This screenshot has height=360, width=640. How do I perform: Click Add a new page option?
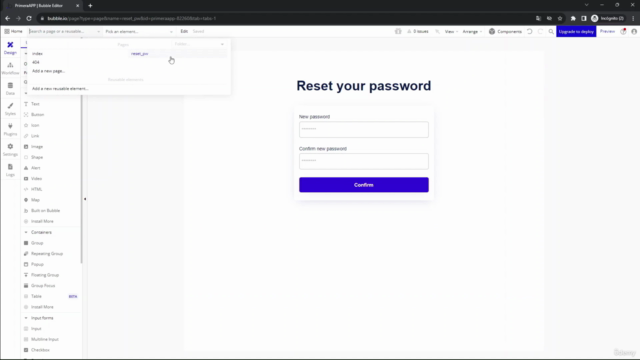click(x=48, y=71)
